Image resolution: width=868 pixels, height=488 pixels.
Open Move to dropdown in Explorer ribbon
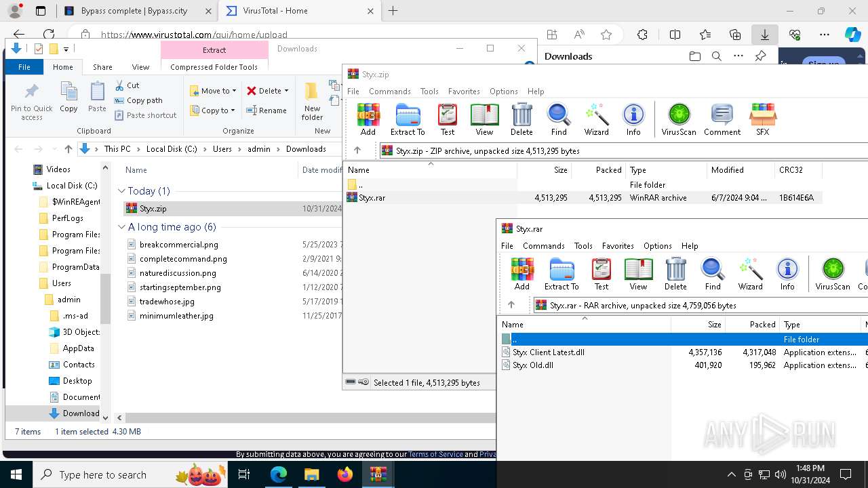[x=213, y=91]
